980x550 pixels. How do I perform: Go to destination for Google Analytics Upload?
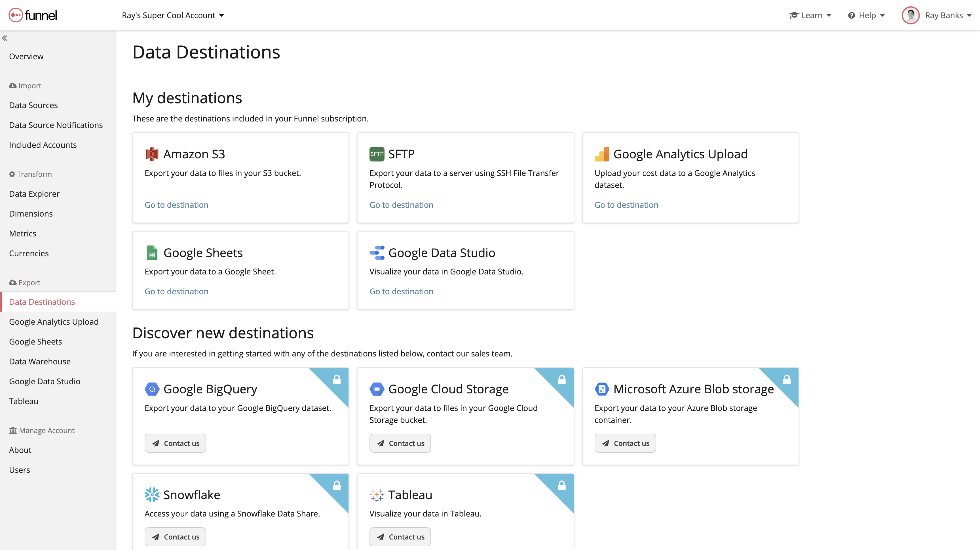coord(626,204)
